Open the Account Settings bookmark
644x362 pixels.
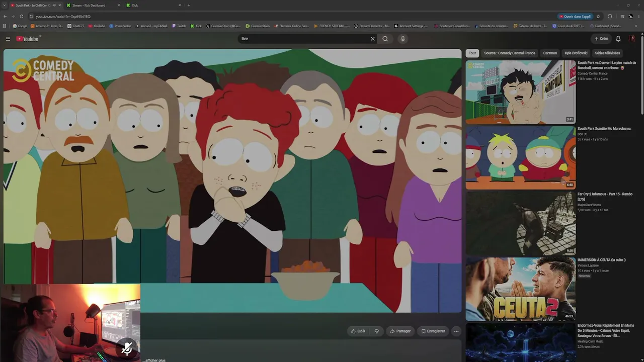click(412, 26)
